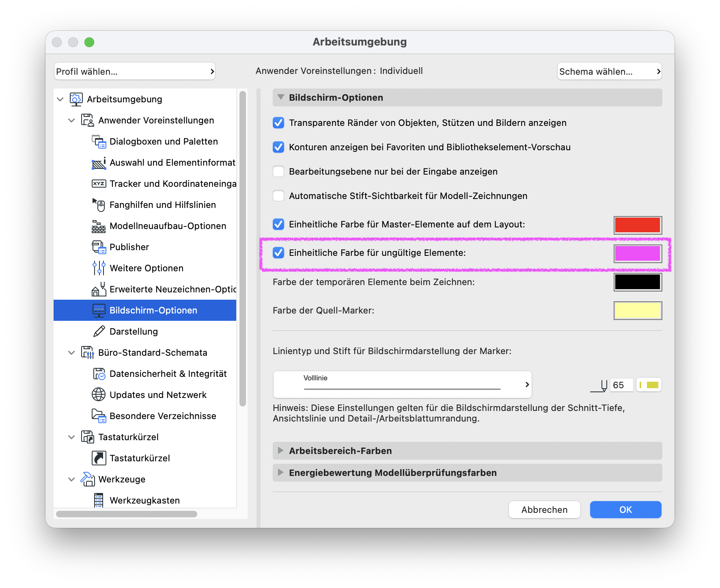Open the magenta ungültige Elemente color swatch

tap(638, 253)
